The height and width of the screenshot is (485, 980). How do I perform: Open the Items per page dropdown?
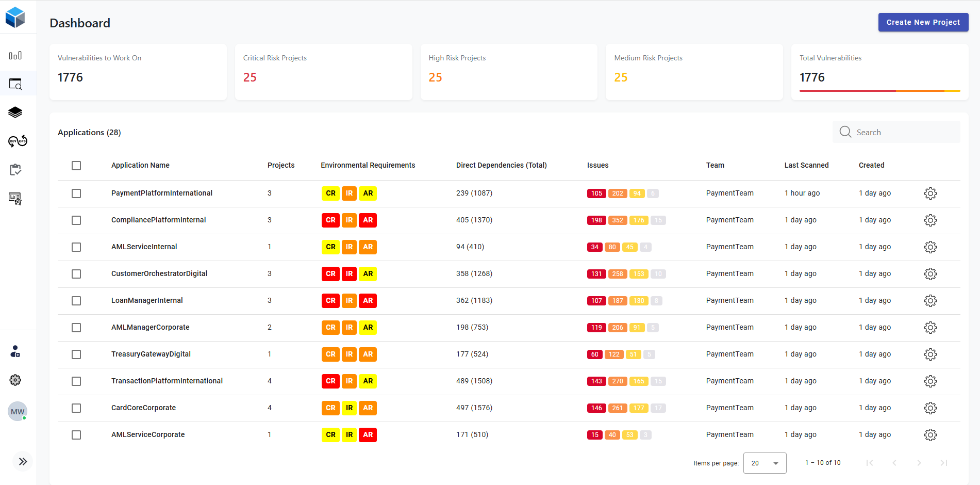point(765,463)
